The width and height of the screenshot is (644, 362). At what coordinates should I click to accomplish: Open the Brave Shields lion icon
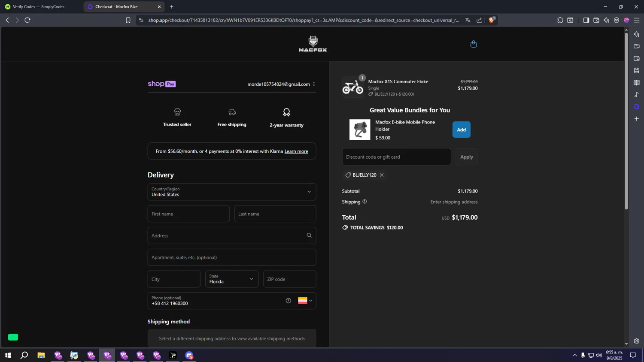492,20
